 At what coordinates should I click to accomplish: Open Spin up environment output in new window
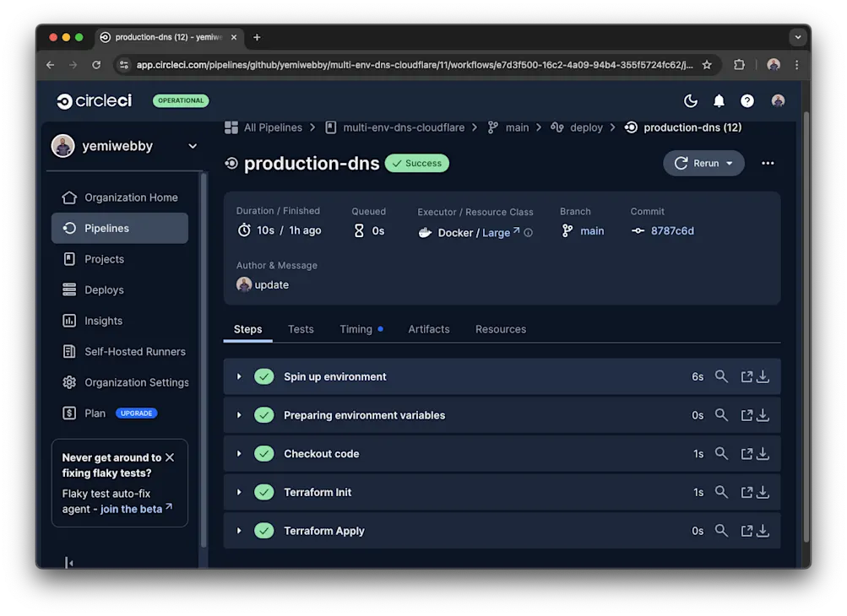pyautogui.click(x=747, y=376)
